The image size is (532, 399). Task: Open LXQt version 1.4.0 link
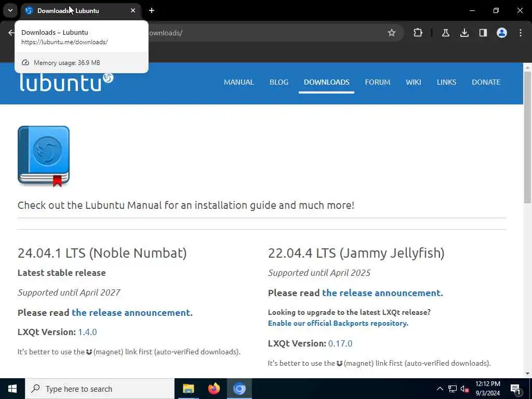[x=87, y=332]
